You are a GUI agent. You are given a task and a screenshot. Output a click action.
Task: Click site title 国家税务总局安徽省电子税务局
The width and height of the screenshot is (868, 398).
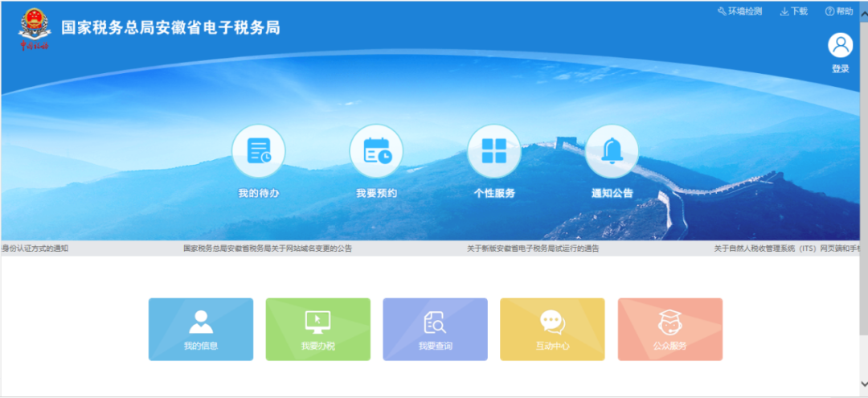click(170, 27)
